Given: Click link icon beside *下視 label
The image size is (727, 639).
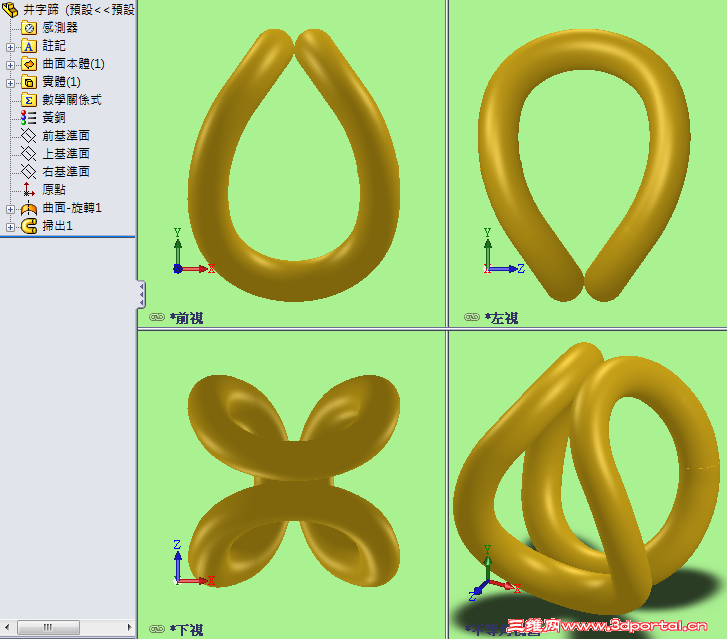Looking at the screenshot, I should coord(157,629).
